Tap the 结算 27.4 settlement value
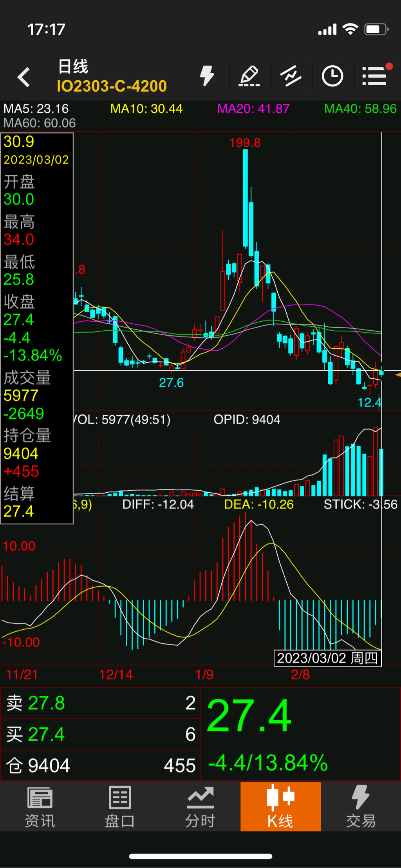The width and height of the screenshot is (401, 868). pos(19,511)
